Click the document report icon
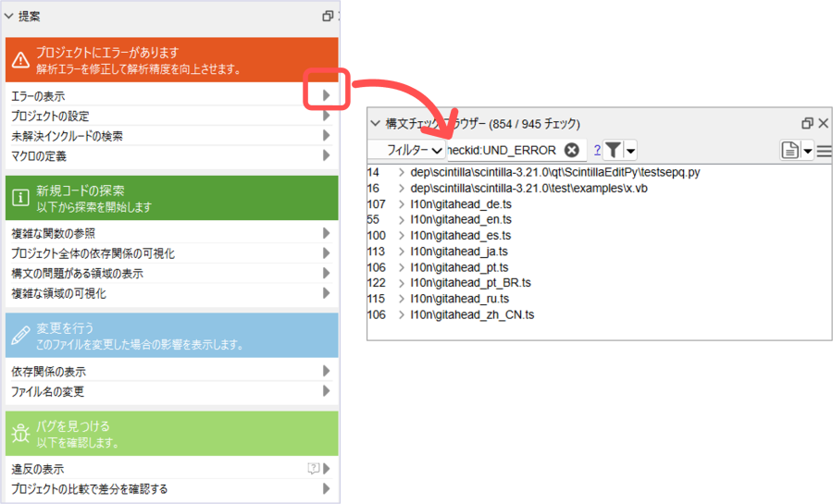 (x=790, y=150)
